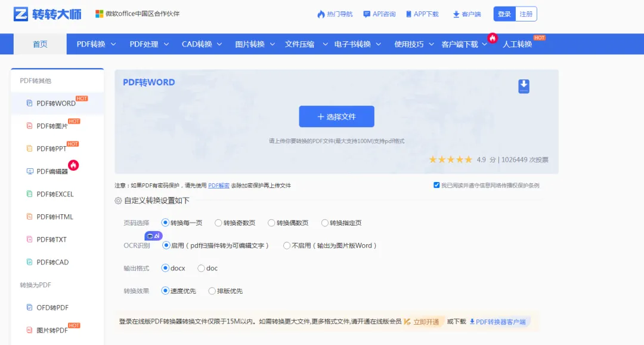Click the flame icon next to 热门导航
The width and height of the screenshot is (644, 345).
(321, 14)
